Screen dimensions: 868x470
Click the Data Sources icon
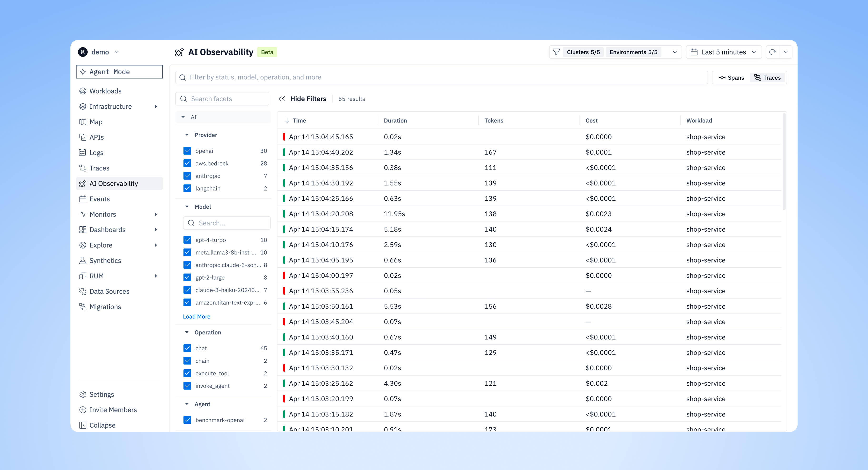83,291
